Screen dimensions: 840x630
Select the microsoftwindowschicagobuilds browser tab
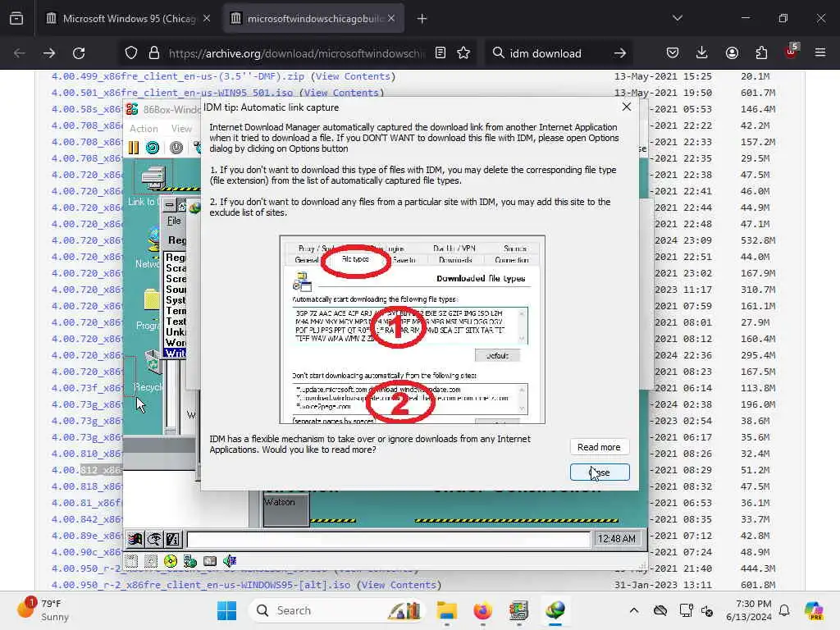(314, 19)
